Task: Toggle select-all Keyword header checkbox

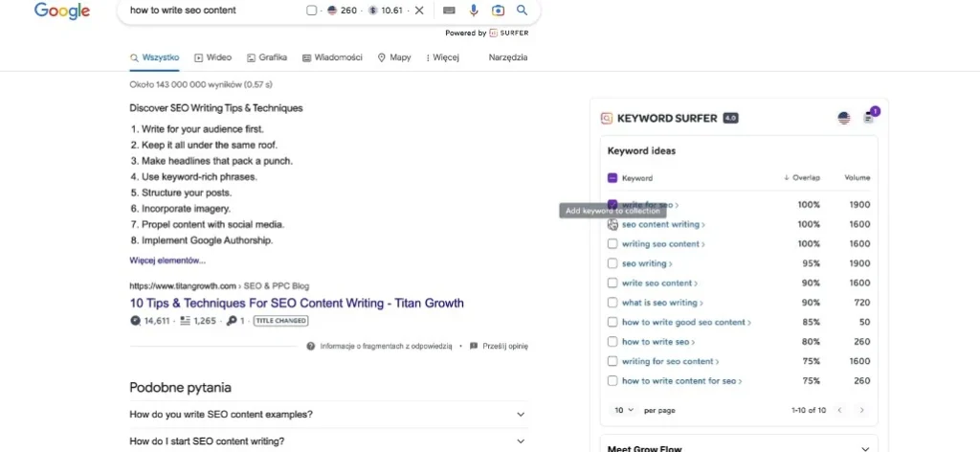Action: pos(612,178)
